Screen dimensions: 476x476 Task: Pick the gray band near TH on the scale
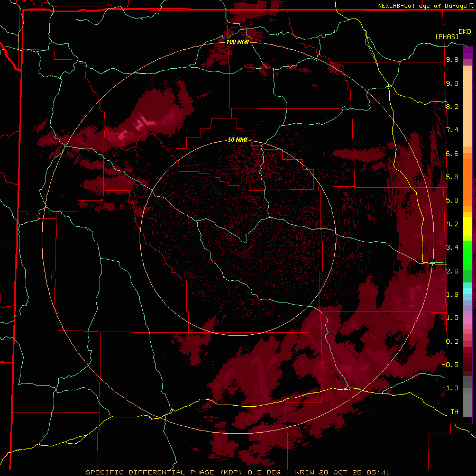[467, 406]
